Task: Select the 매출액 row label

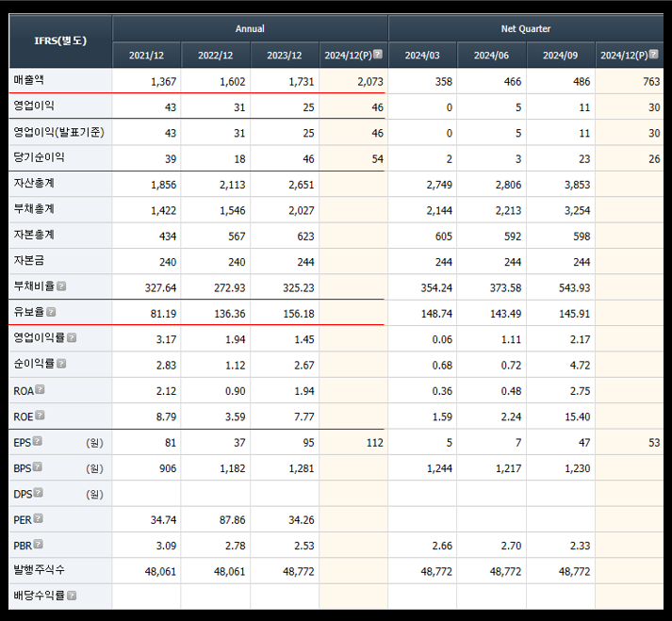Action: tap(28, 80)
